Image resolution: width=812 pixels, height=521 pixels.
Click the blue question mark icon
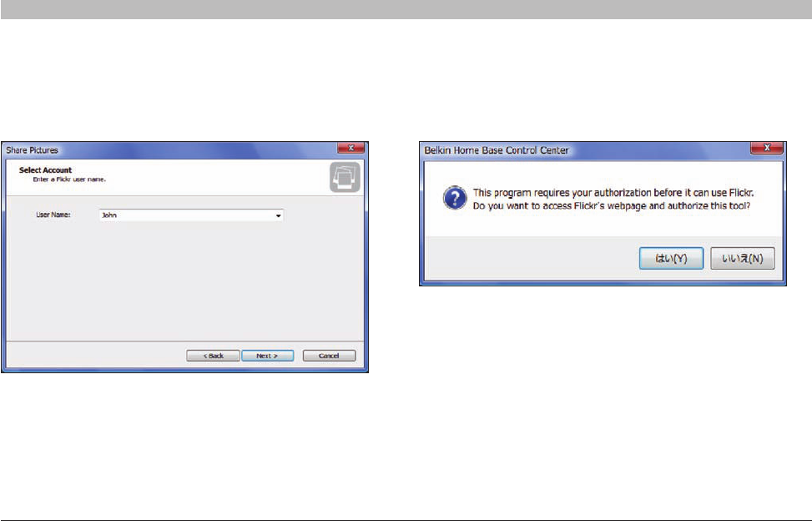[x=455, y=199]
